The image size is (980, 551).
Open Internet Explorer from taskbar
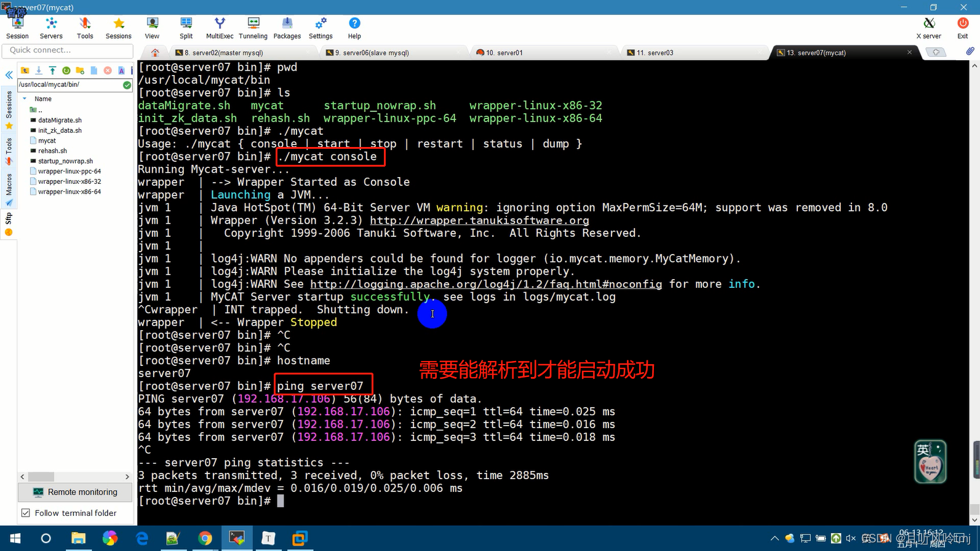point(142,539)
